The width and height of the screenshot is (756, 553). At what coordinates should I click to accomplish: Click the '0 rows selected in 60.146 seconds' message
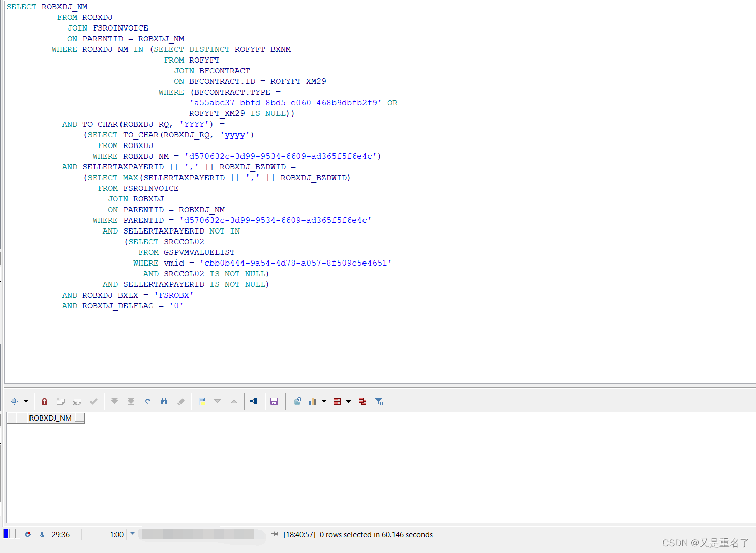(x=376, y=535)
